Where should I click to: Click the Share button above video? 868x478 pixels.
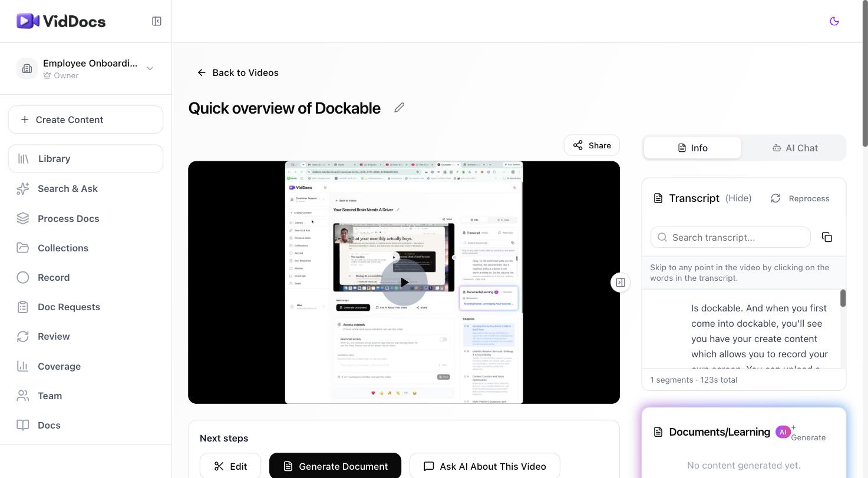click(x=592, y=145)
